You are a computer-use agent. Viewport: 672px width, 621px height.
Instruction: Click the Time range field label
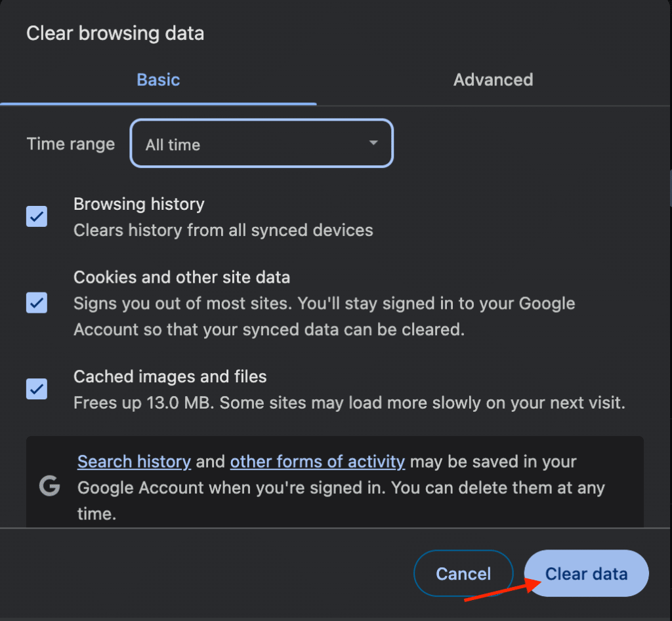(x=70, y=144)
